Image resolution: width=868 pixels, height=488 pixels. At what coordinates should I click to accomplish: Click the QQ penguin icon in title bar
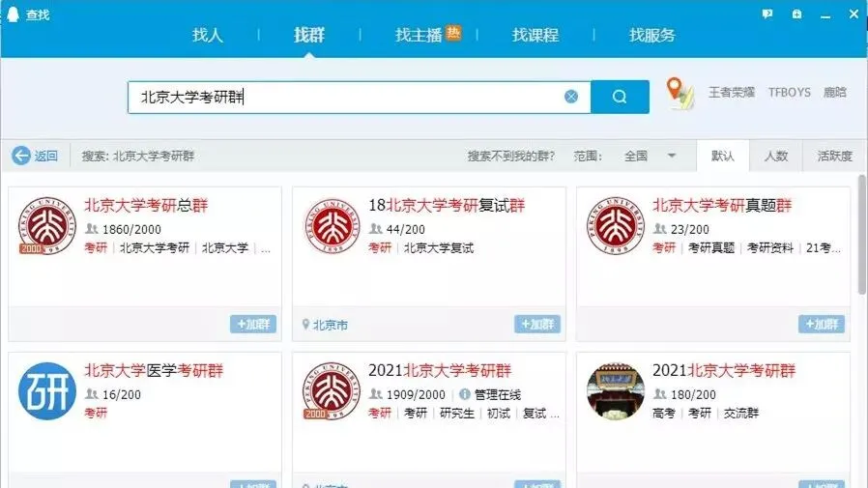13,14
